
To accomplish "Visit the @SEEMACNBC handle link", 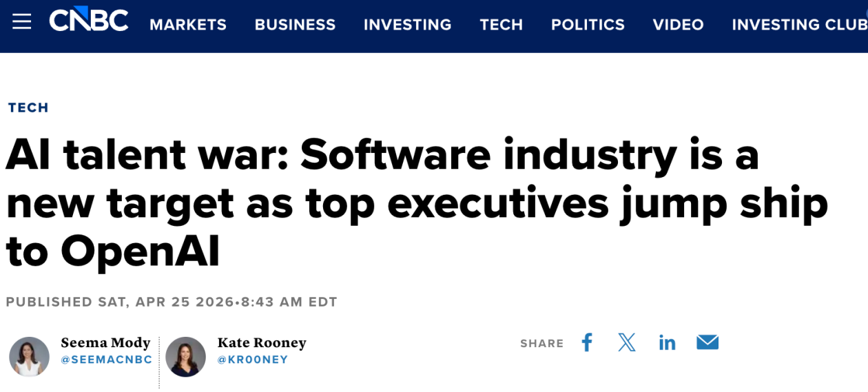I will coord(107,360).
